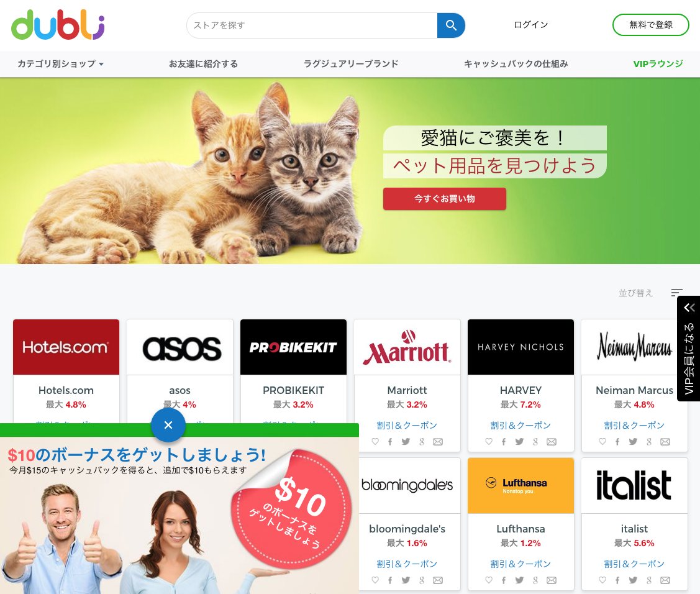Open the Hotels.com store thumbnail
This screenshot has width=700, height=594.
coord(66,347)
